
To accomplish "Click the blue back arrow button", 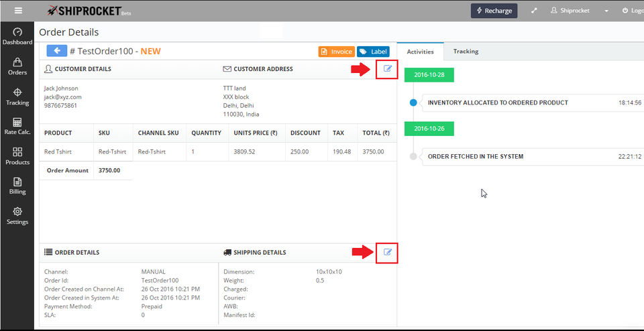I will (x=56, y=50).
